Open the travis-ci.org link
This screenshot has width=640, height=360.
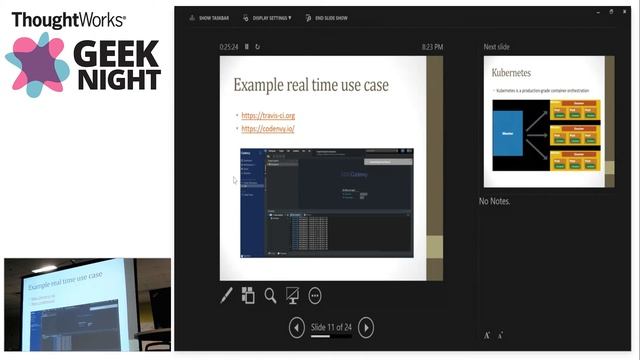[268, 116]
